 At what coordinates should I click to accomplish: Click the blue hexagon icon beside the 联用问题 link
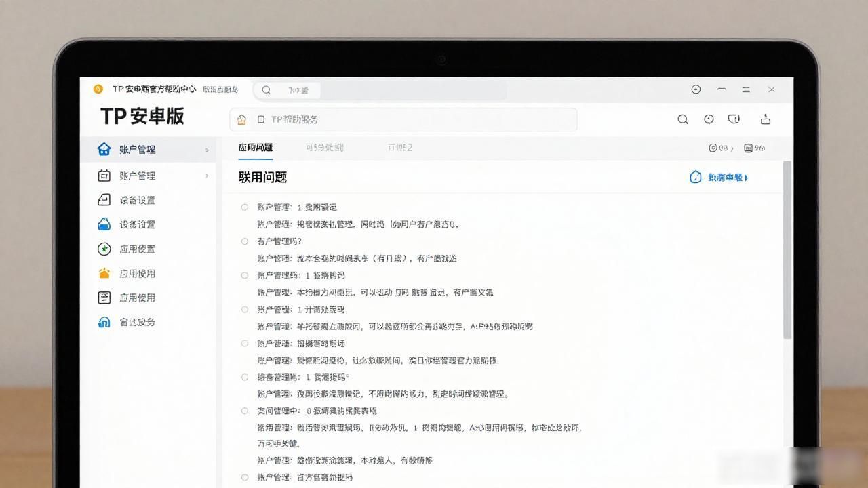pyautogui.click(x=695, y=177)
